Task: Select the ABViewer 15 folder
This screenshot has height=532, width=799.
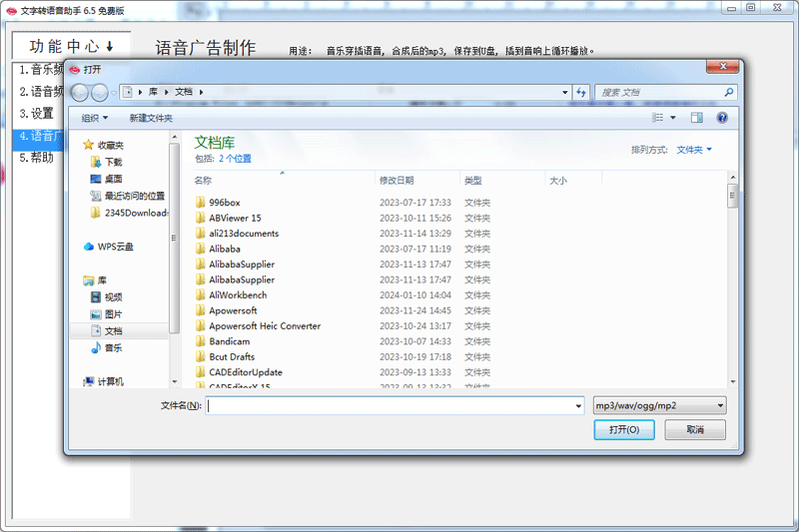Action: pyautogui.click(x=235, y=218)
